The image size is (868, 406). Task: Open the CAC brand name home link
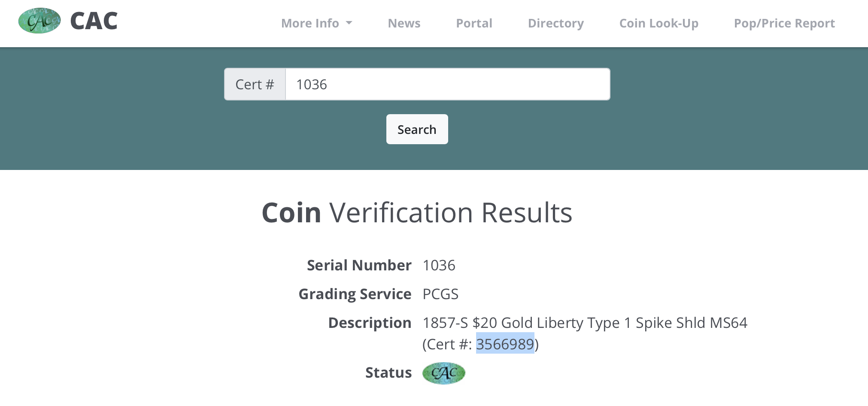coord(94,21)
